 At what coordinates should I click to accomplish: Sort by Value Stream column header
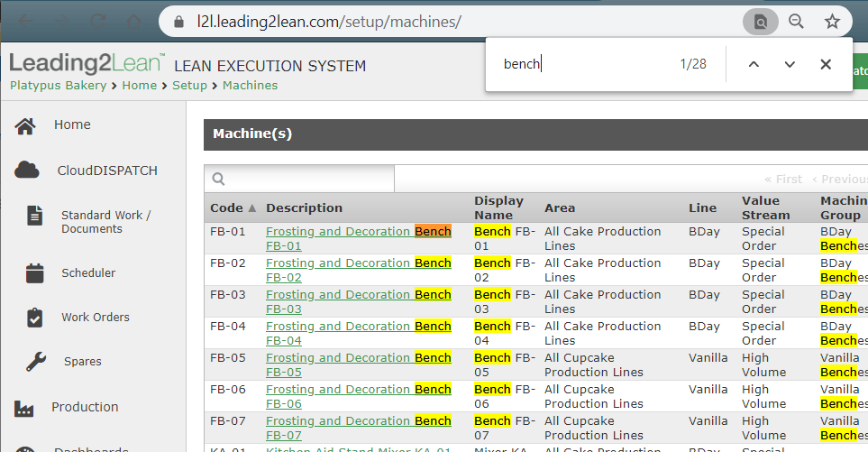(x=765, y=208)
